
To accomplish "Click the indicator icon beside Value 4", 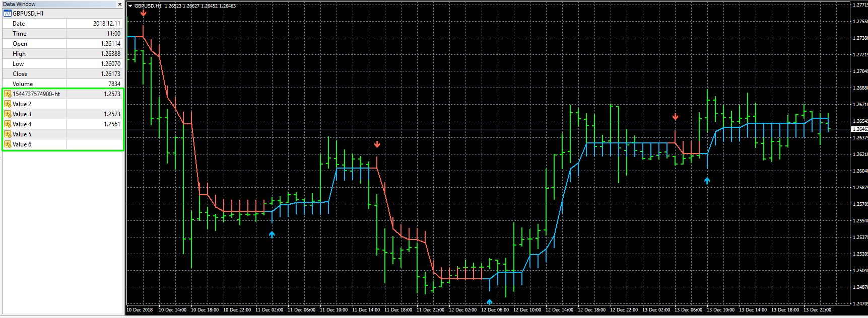I will click(8, 124).
